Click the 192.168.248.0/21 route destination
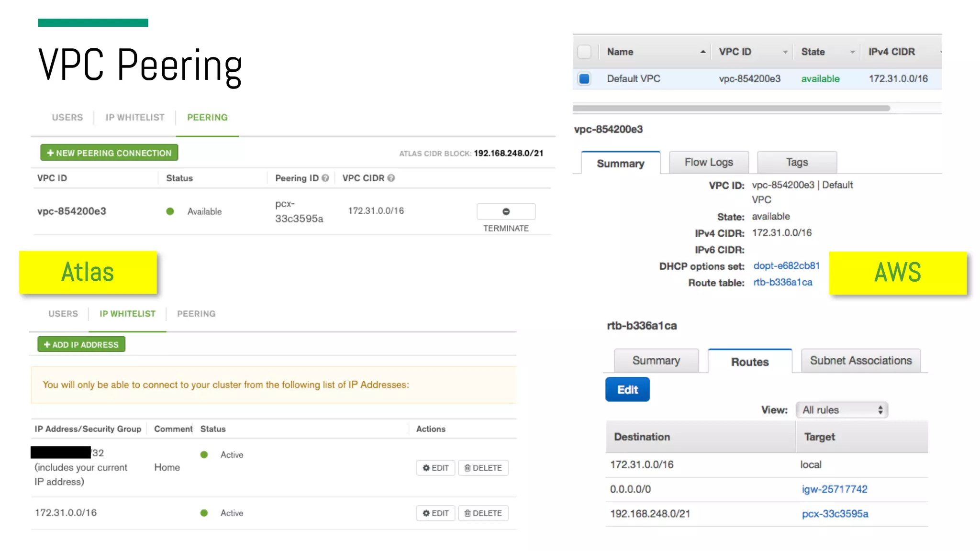 (x=650, y=514)
